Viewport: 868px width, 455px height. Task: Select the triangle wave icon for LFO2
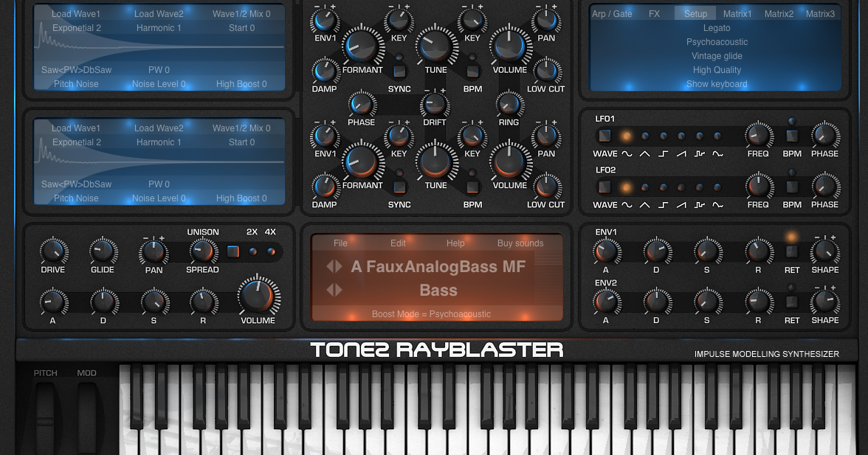coord(645,204)
